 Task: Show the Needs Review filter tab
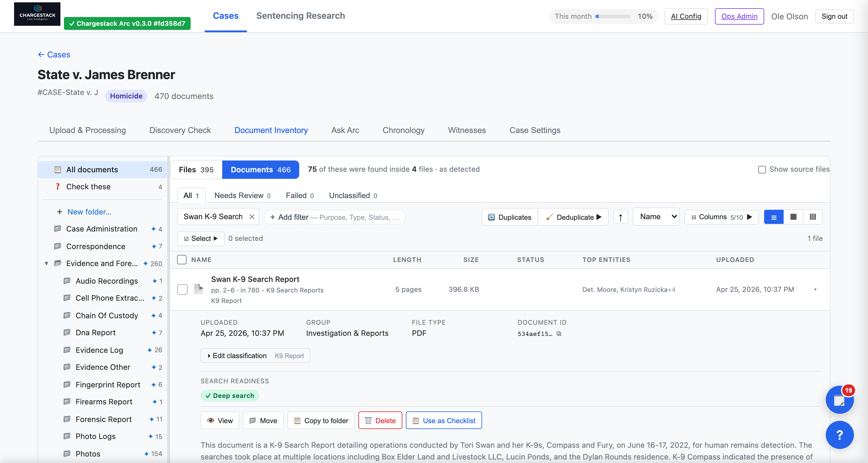242,195
